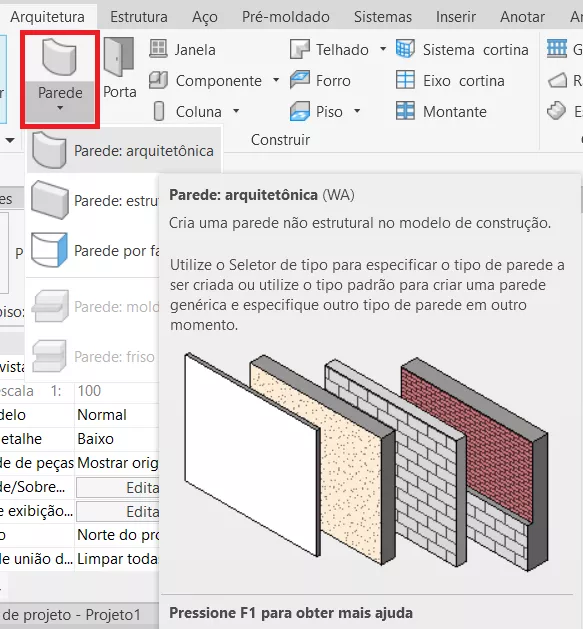Expand the Piso dropdown arrow

[357, 111]
